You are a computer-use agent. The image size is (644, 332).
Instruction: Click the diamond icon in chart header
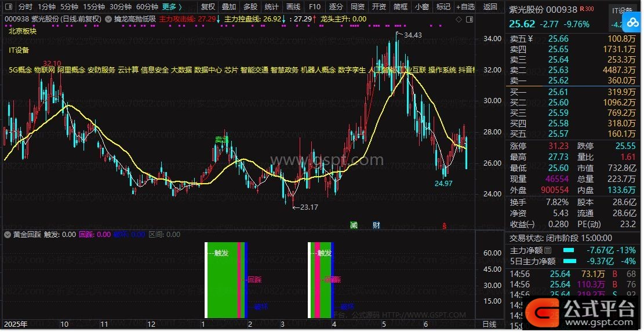coord(459,19)
